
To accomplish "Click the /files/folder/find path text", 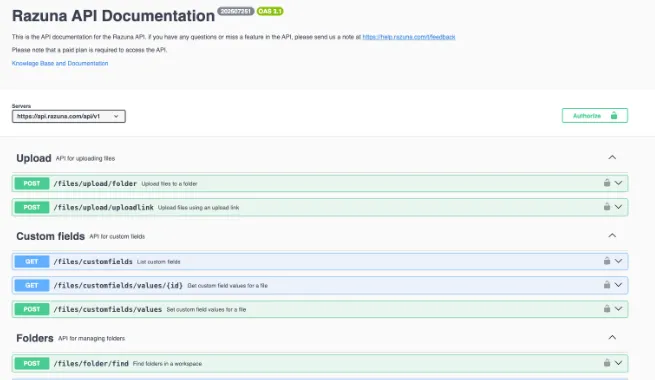I will point(91,363).
